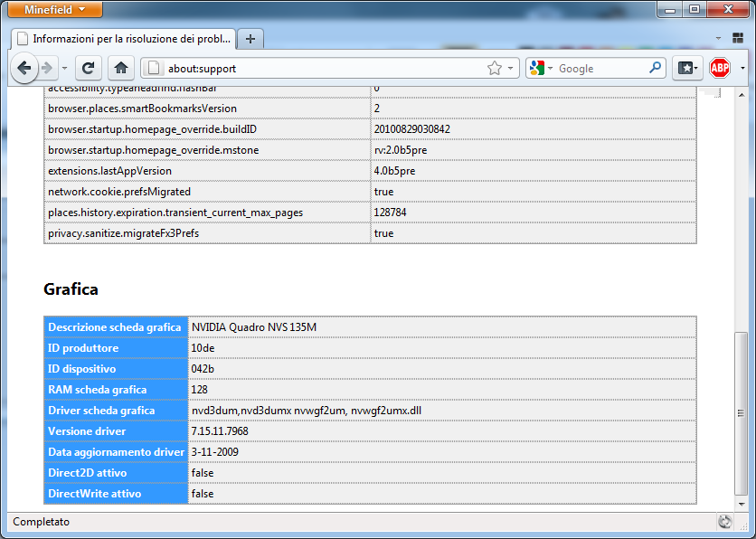756x539 pixels.
Task: Click the ID dispositivo label
Action: 82,369
